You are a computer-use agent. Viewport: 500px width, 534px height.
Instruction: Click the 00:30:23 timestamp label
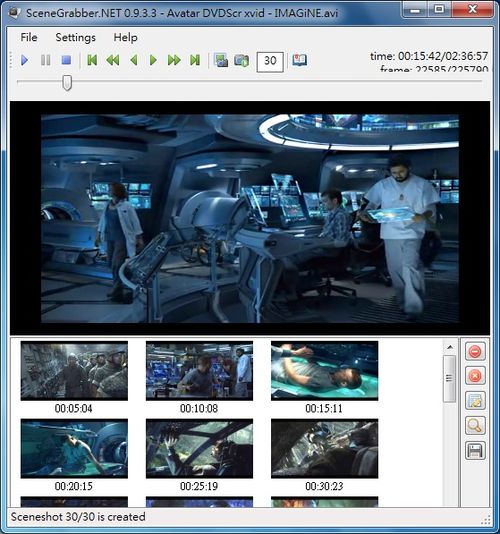click(x=324, y=486)
